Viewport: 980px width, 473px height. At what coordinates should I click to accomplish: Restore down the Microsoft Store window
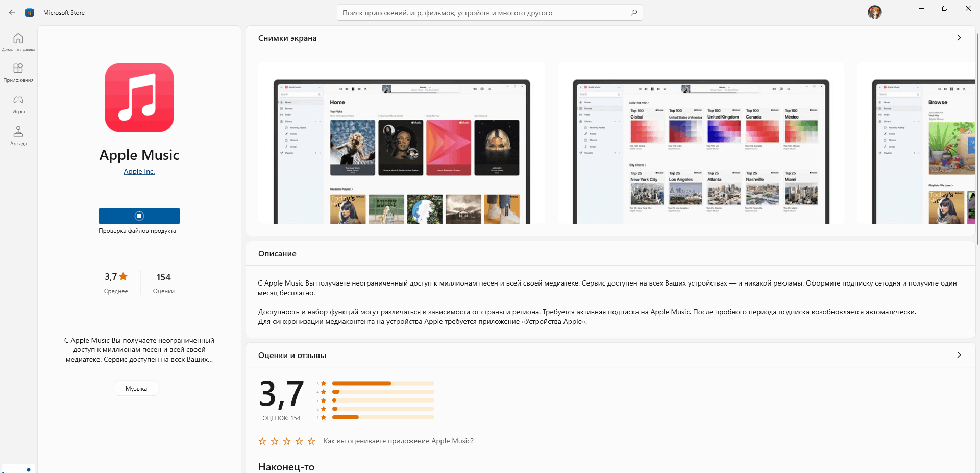[945, 8]
